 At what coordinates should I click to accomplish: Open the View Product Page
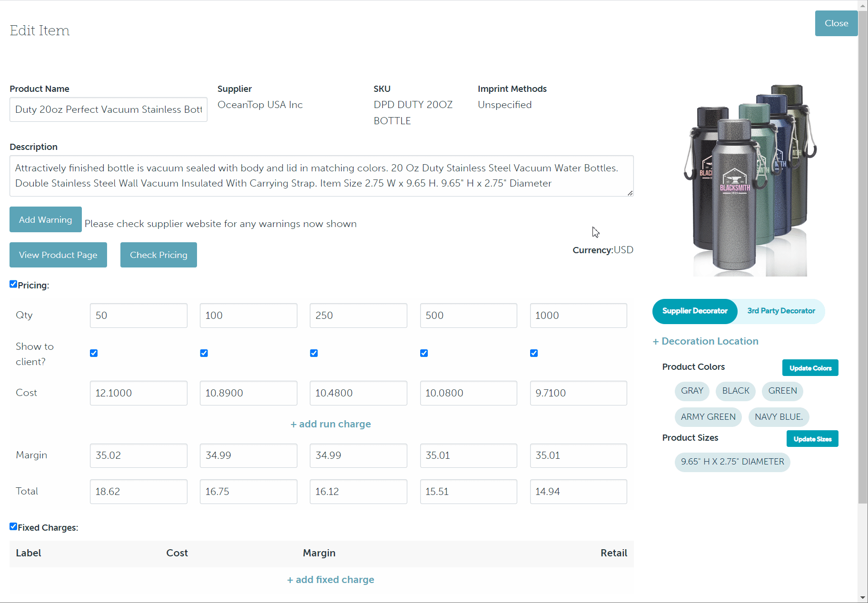click(x=58, y=255)
